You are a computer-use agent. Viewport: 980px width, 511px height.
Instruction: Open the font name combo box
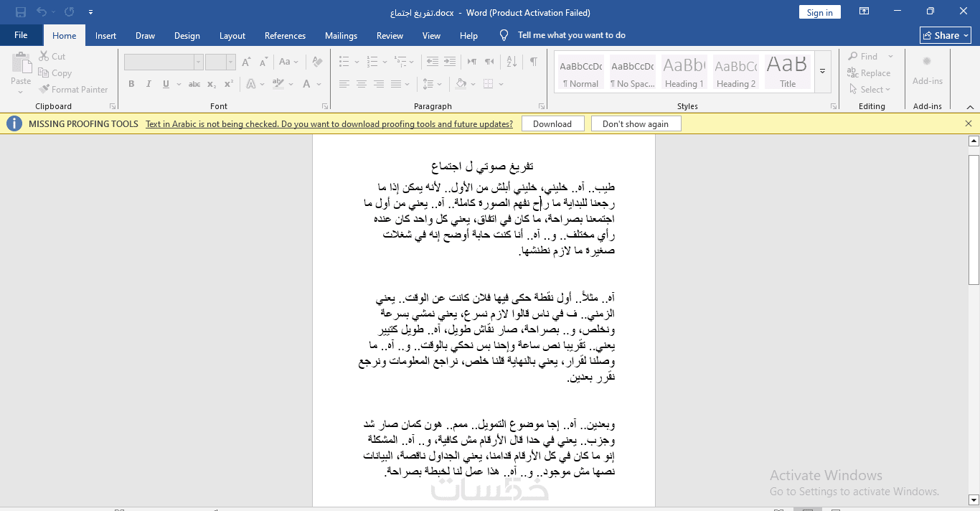click(x=164, y=62)
